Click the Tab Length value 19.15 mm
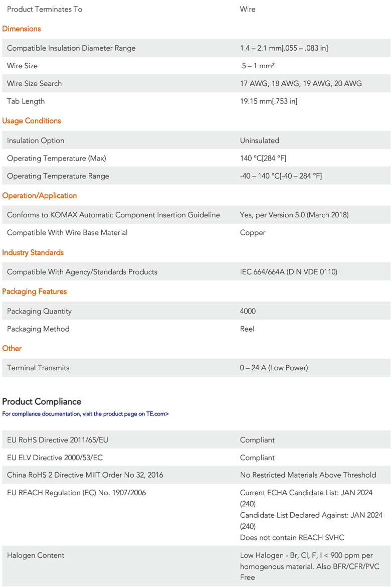This screenshot has height=588, width=391. [x=269, y=101]
